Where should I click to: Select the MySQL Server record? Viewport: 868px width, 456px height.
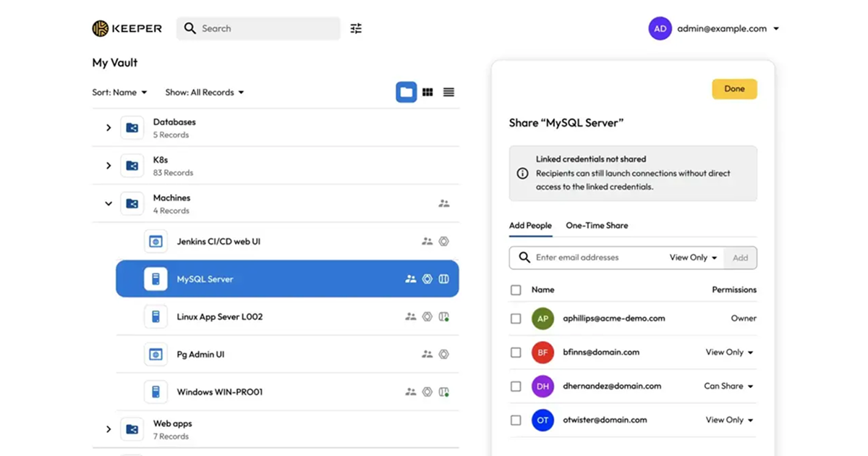tap(287, 279)
